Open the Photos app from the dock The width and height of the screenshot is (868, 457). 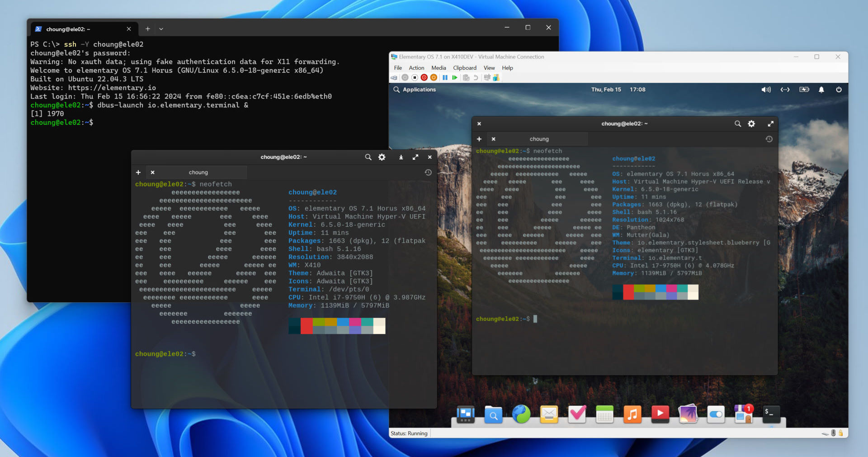(x=688, y=414)
